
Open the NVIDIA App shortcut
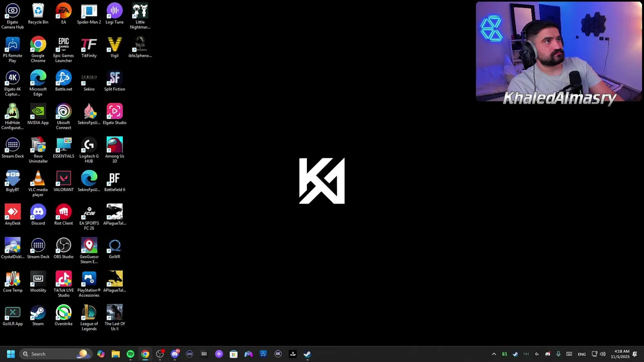(38, 114)
